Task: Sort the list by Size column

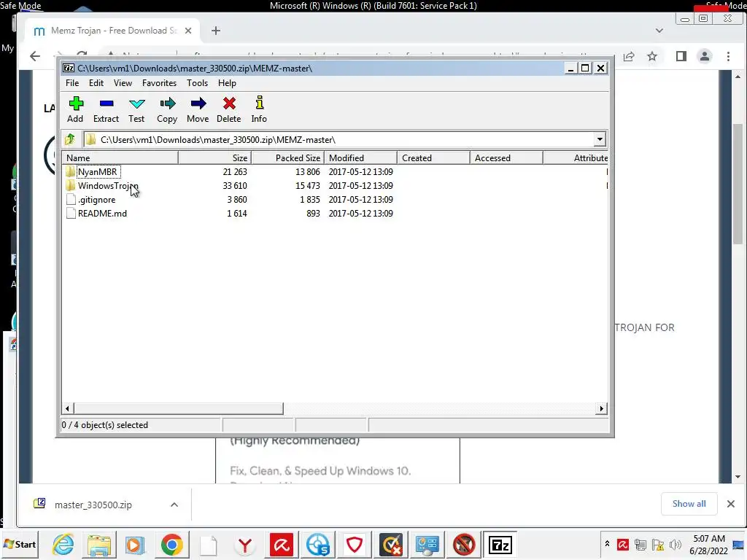Action: click(215, 158)
